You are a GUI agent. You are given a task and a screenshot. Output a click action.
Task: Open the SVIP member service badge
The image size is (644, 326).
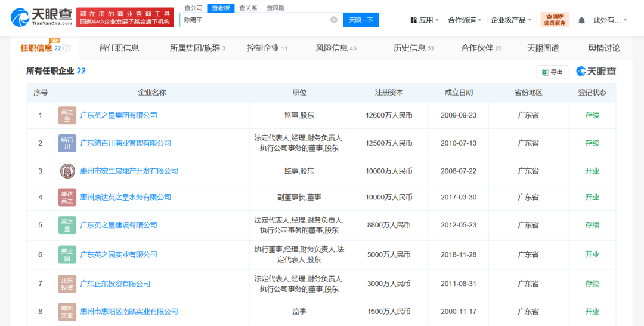pyautogui.click(x=555, y=20)
